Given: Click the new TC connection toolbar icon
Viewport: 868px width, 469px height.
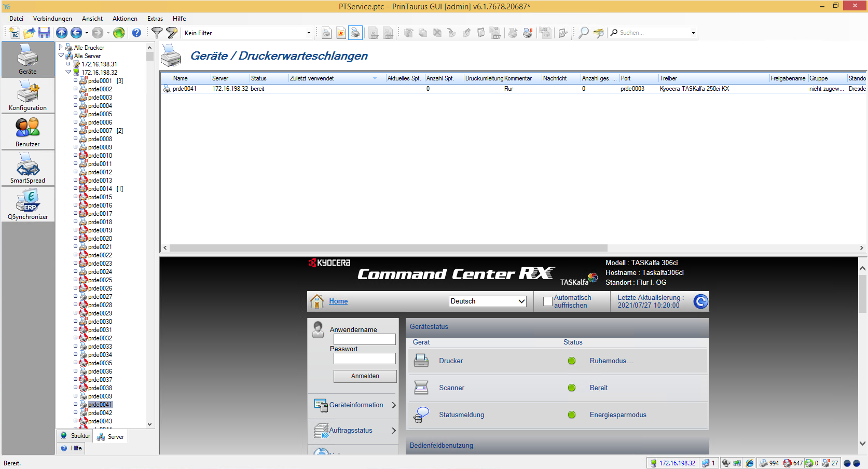Looking at the screenshot, I should 15,33.
